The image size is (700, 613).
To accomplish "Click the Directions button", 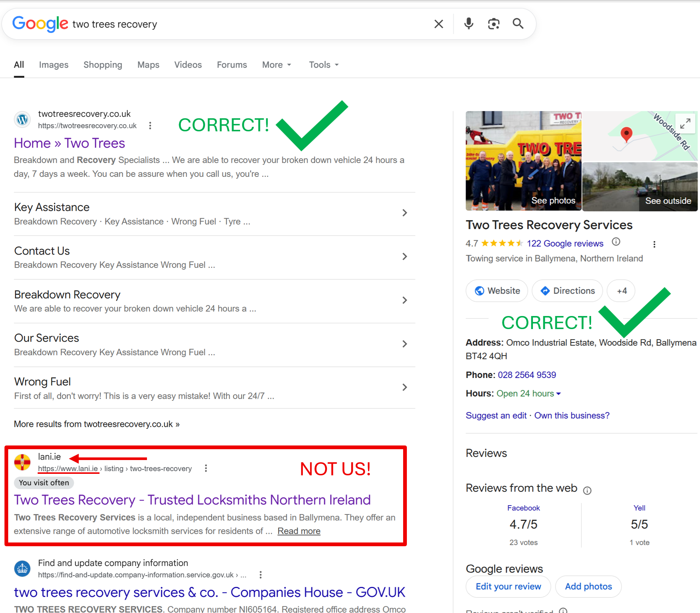I will [567, 291].
